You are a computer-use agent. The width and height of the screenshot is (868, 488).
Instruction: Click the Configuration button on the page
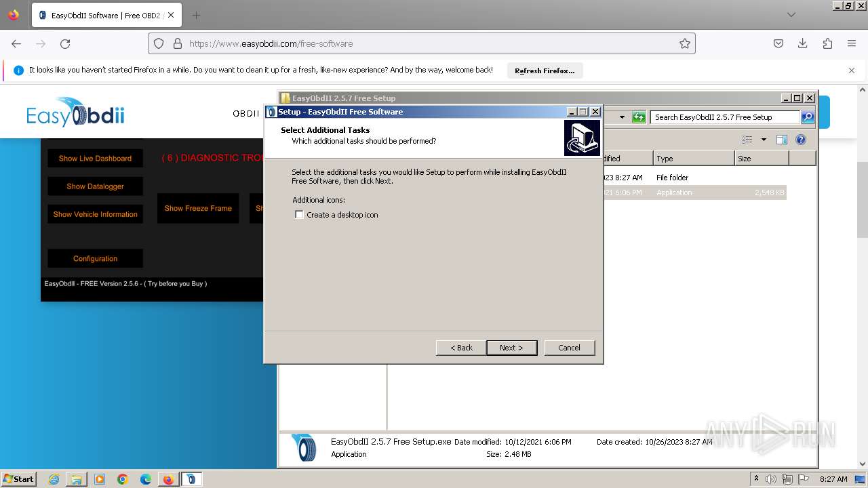point(95,258)
